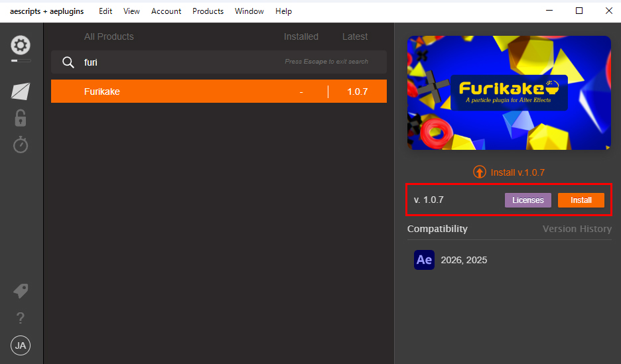The height and width of the screenshot is (364, 621).
Task: Open the Help menu
Action: pyautogui.click(x=283, y=11)
